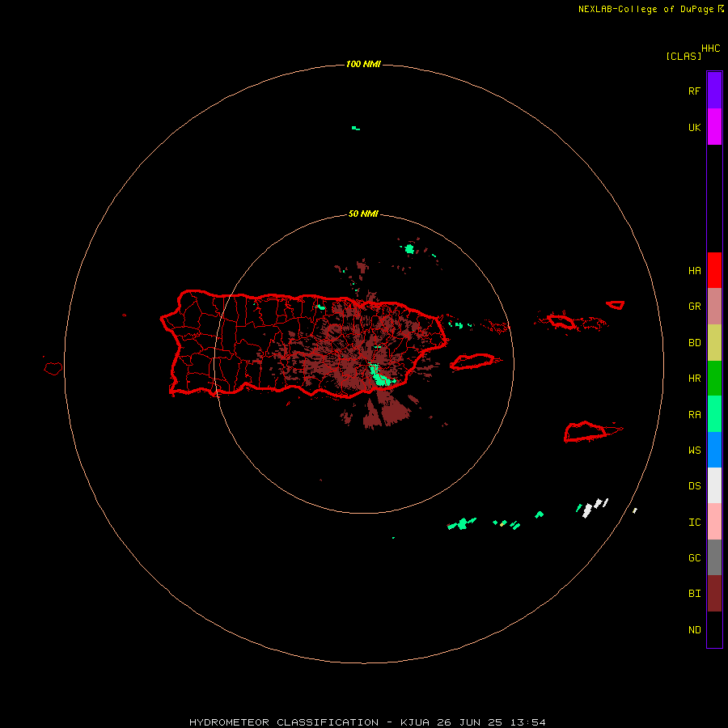Click the '[CLAS]' units label
Image resolution: width=728 pixels, height=728 pixels.
pyautogui.click(x=684, y=56)
